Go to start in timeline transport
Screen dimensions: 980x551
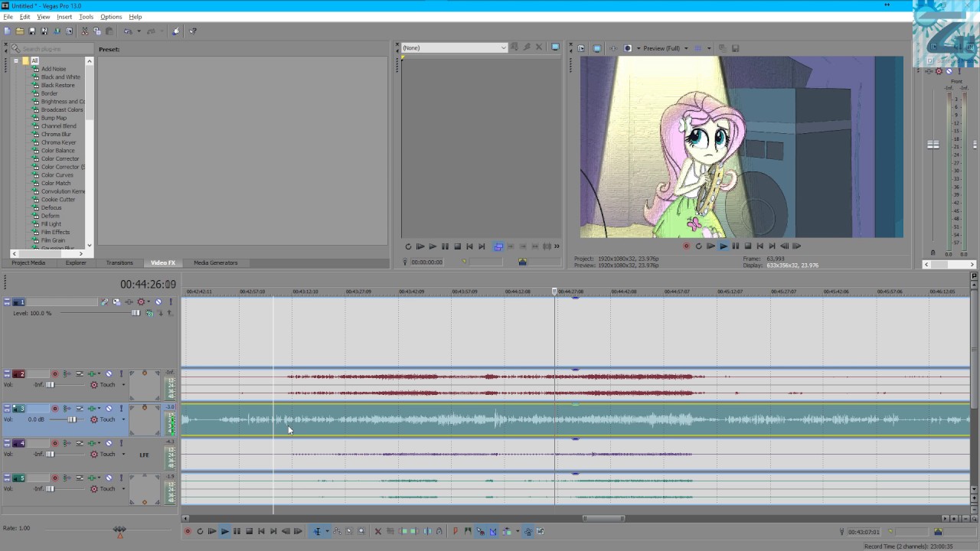261,531
